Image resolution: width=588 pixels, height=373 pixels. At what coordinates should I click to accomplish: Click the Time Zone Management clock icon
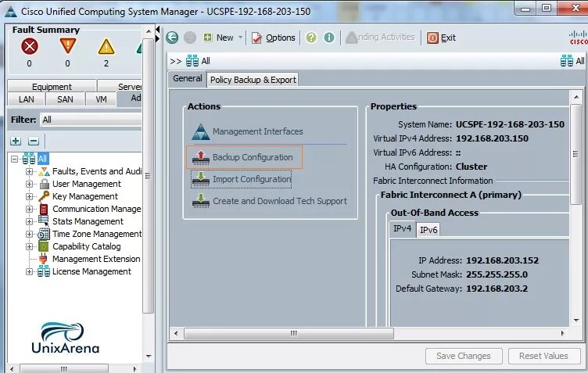point(44,234)
